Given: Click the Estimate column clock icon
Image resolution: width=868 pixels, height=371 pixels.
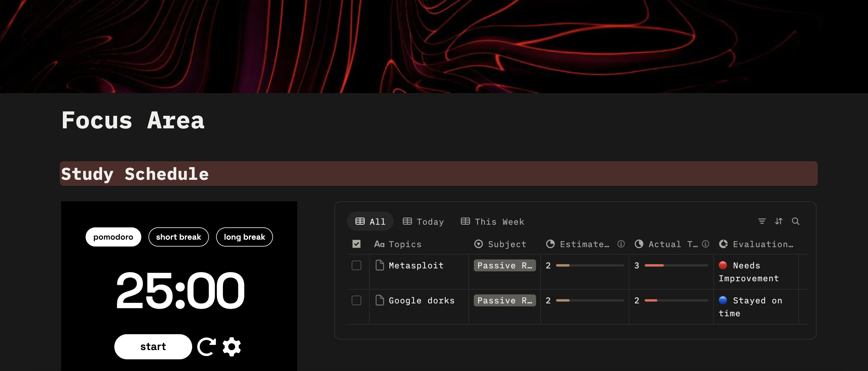Looking at the screenshot, I should tap(550, 244).
